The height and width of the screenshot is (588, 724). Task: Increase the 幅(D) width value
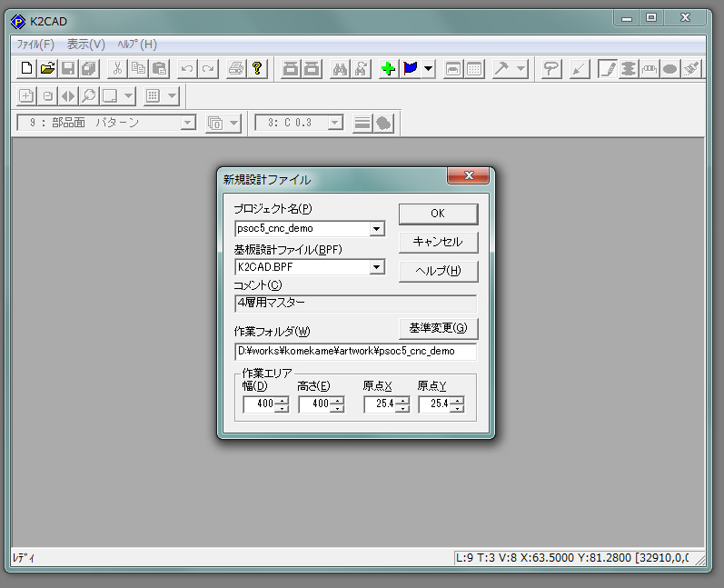point(282,400)
